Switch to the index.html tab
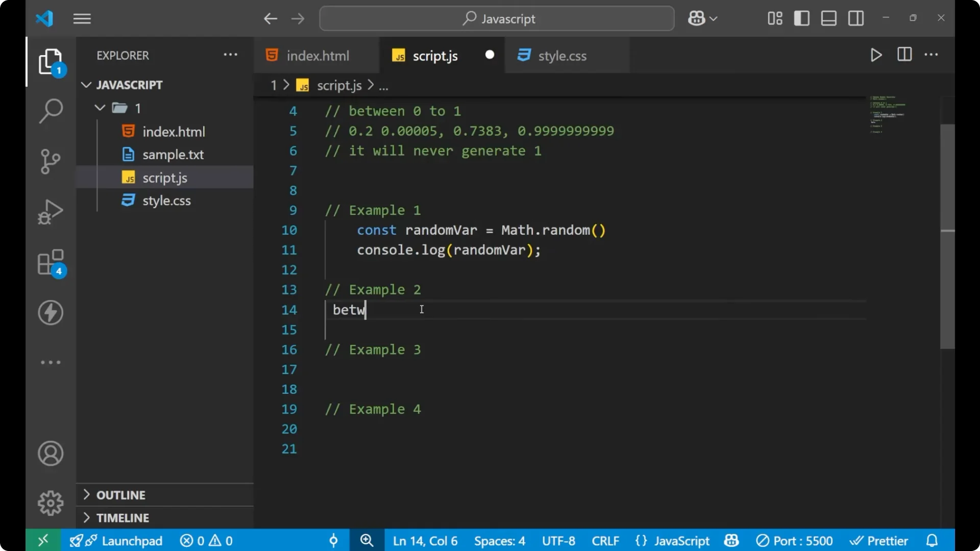The width and height of the screenshot is (980, 551). click(x=316, y=55)
